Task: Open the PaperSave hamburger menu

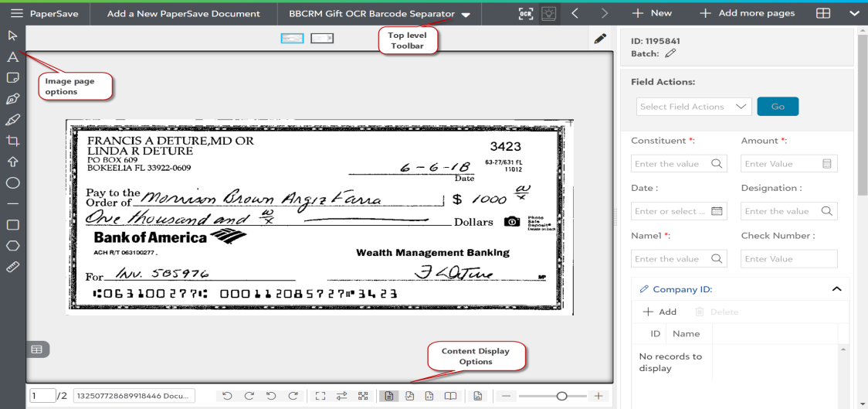Action: pyautogui.click(x=16, y=14)
